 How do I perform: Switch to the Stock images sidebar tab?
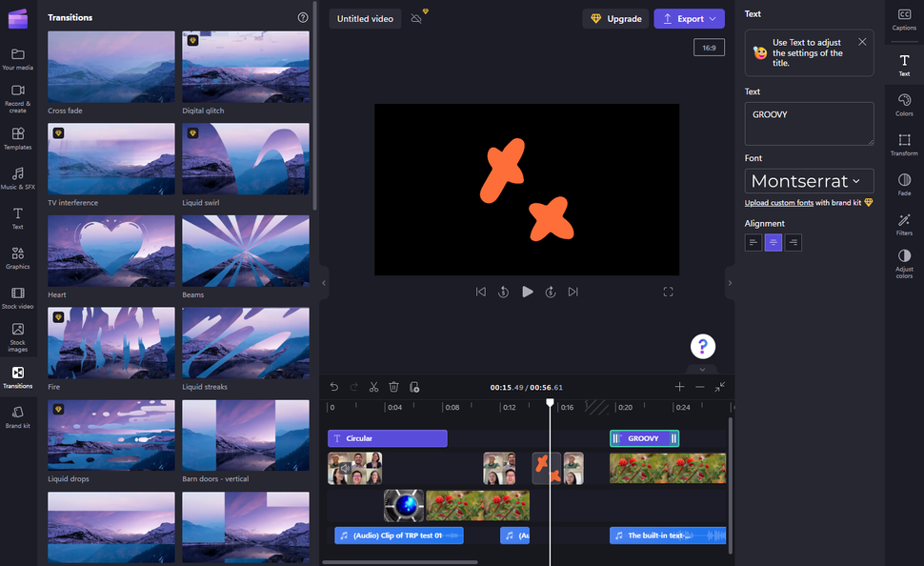pos(17,338)
